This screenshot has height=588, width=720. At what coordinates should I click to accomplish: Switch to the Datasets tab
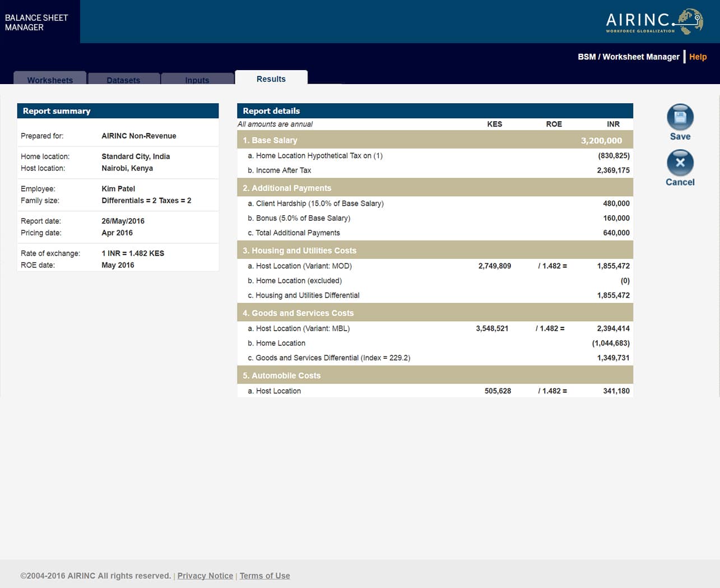tap(123, 80)
